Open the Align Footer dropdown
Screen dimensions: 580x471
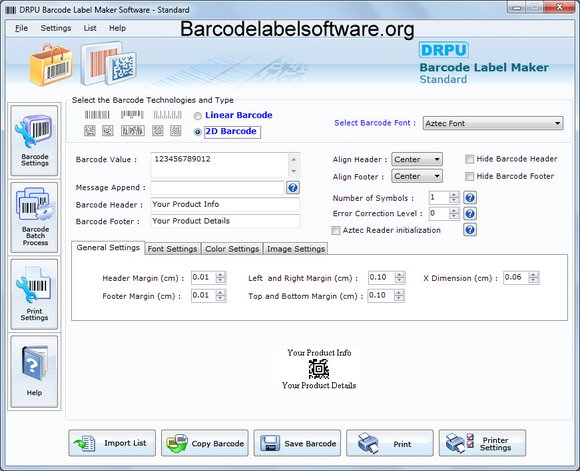[x=417, y=176]
